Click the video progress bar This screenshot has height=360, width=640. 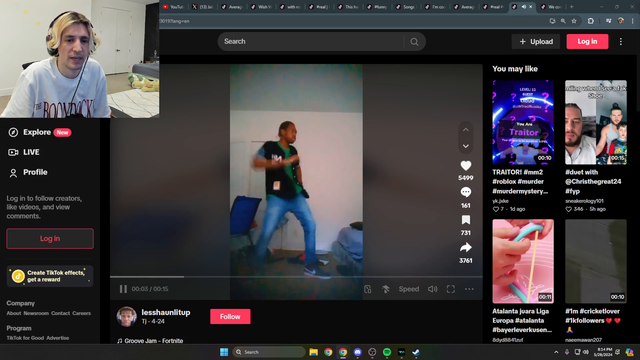(296, 277)
